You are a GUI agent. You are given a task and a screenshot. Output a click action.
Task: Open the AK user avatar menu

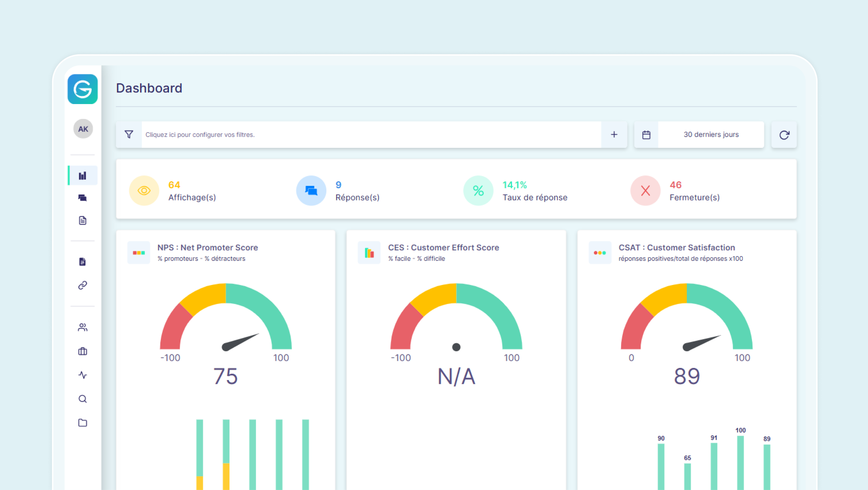click(83, 129)
